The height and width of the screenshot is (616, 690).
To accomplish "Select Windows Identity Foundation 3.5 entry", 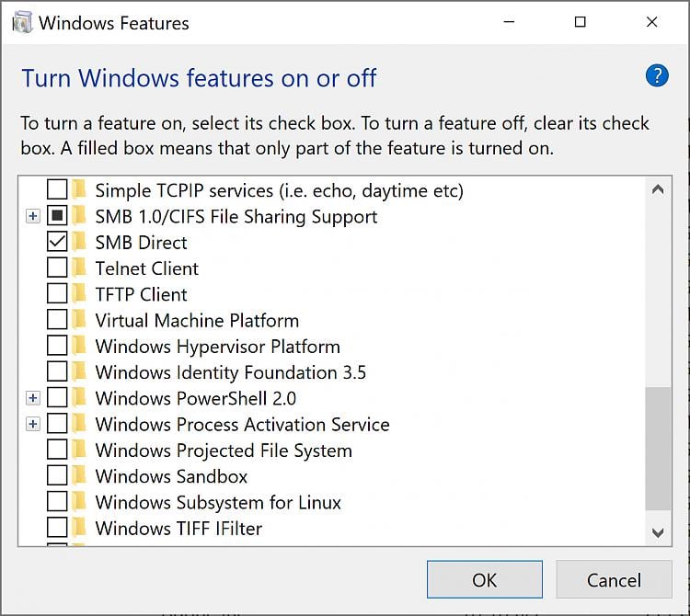I will point(230,372).
